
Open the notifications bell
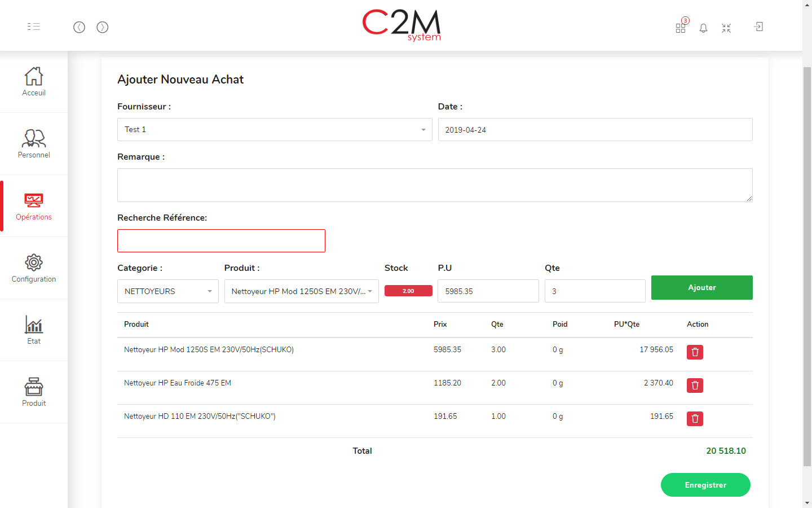[703, 28]
